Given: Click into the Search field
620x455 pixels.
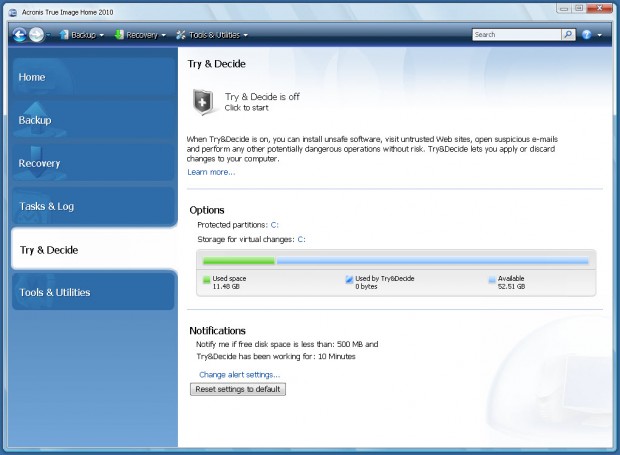Looking at the screenshot, I should 516,34.
